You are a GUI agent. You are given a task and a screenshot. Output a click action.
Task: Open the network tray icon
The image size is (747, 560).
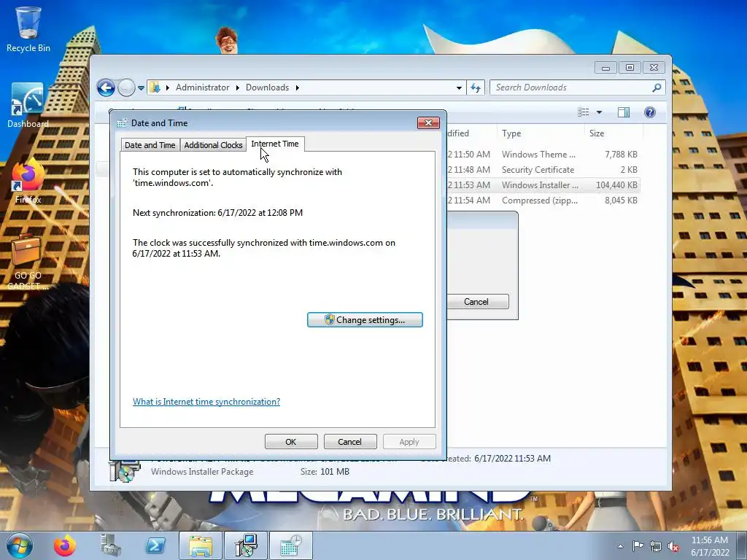tap(656, 546)
